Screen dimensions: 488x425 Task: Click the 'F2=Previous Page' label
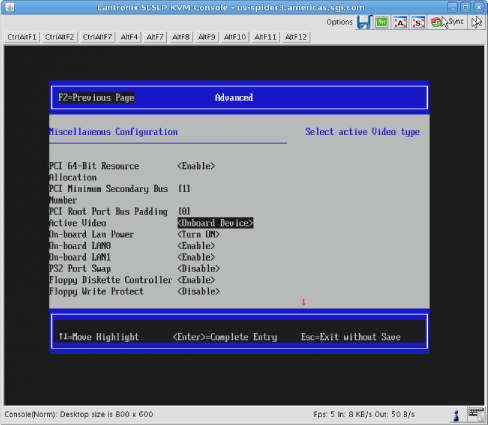[96, 98]
